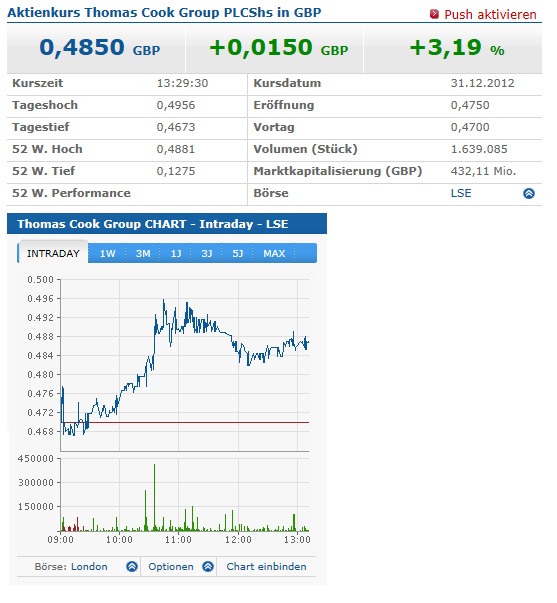Click the Eröffnung value 0,4750
The image size is (557, 603).
pyautogui.click(x=470, y=105)
